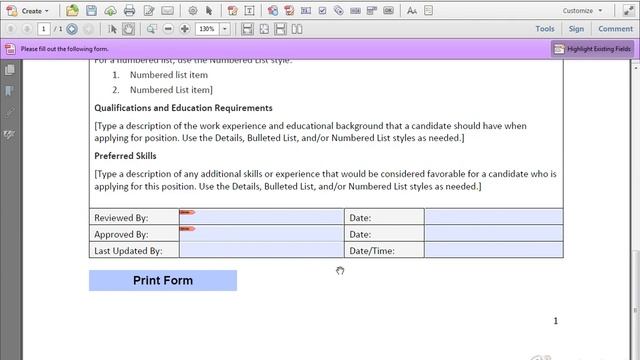Screen dimensions: 640x360
Task: Click the link/tag tool icon
Action: click(338, 11)
